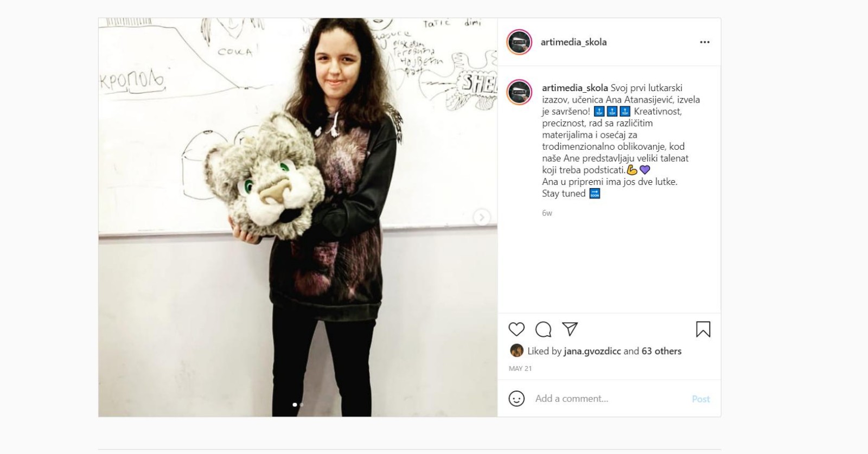The width and height of the screenshot is (868, 454).
Task: Click the Post comment button
Action: 701,399
